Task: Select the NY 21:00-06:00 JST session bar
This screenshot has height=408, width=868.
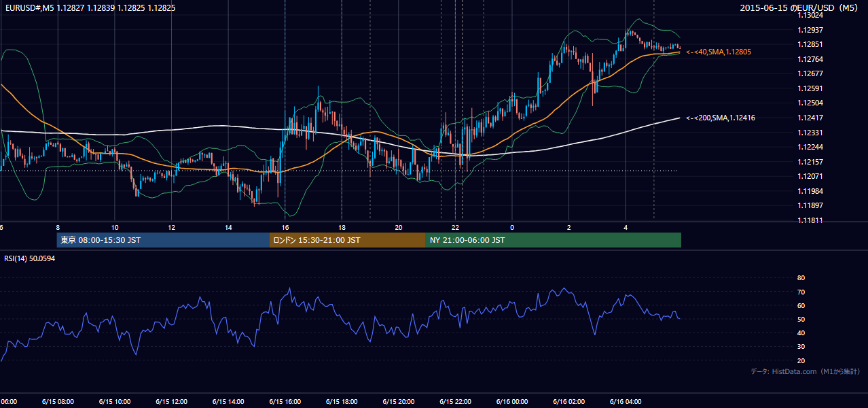Action: [x=554, y=240]
